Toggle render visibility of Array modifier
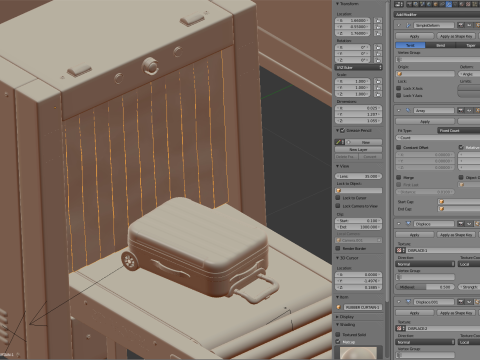 (461, 110)
